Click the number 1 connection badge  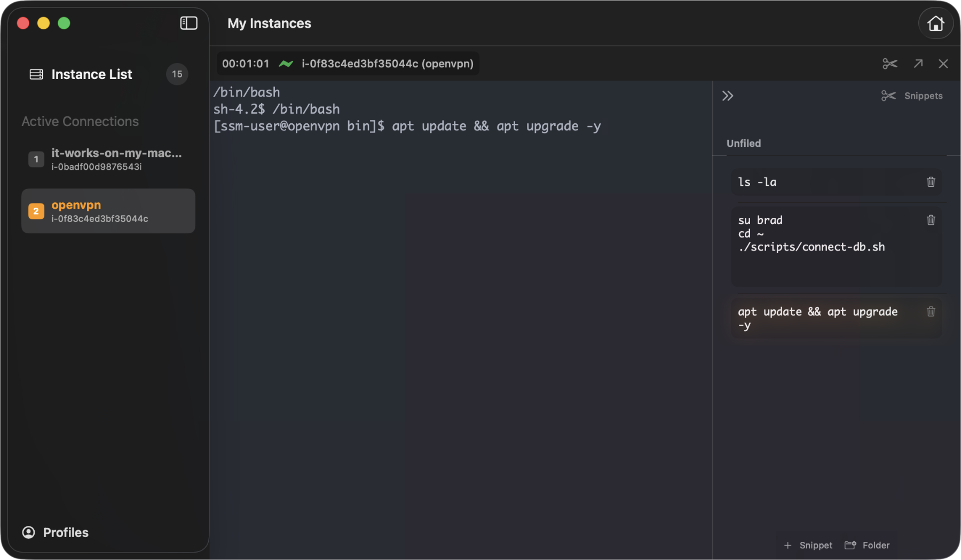click(x=36, y=159)
